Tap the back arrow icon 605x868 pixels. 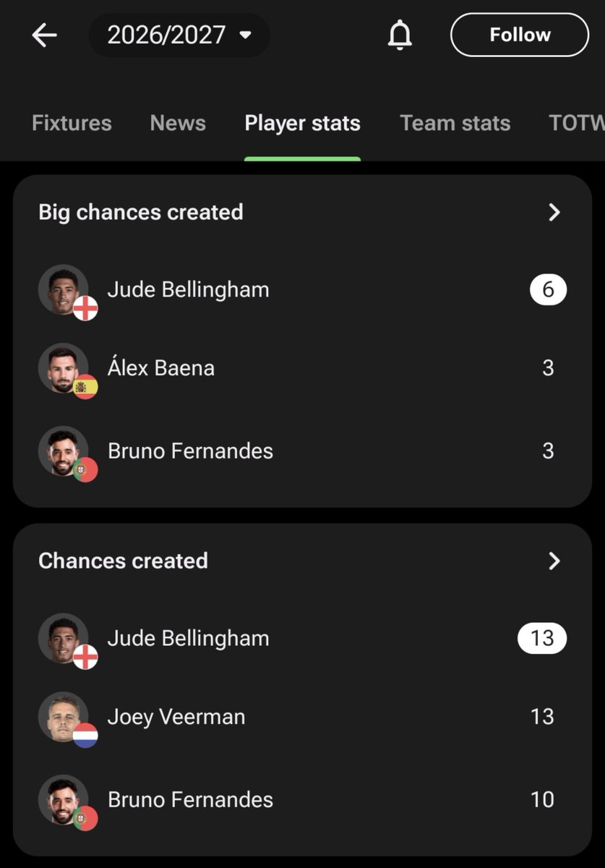point(44,35)
